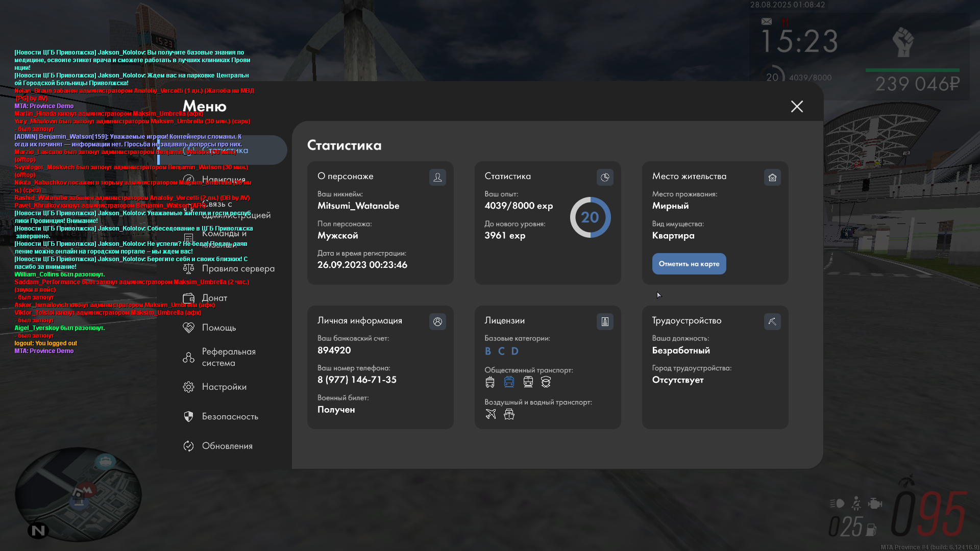
Task: Open Реферальная система menu entry
Action: tap(228, 357)
